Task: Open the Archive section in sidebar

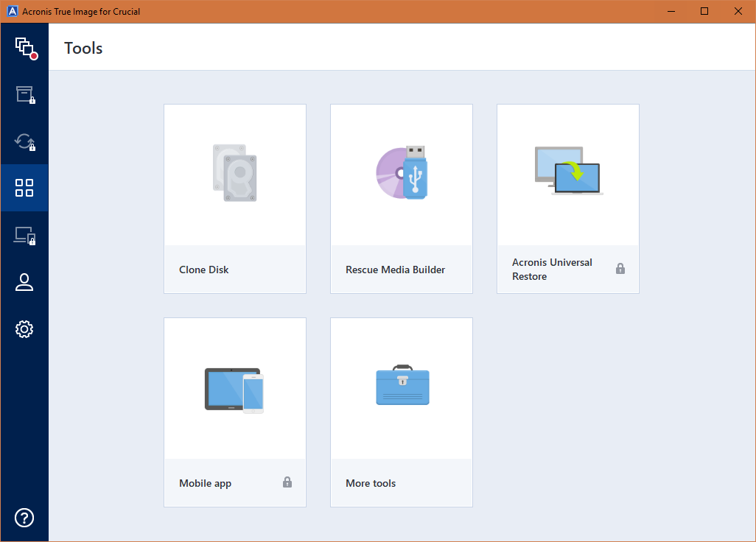Action: coord(25,95)
